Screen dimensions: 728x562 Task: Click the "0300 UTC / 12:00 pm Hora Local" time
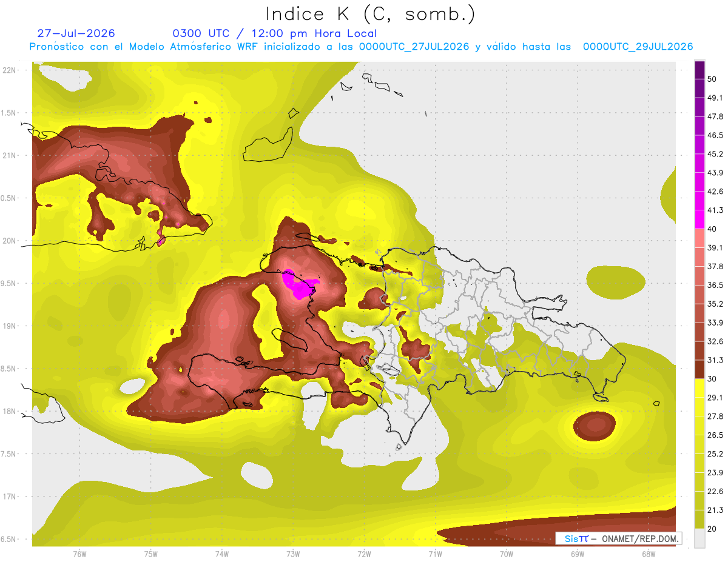pos(274,33)
